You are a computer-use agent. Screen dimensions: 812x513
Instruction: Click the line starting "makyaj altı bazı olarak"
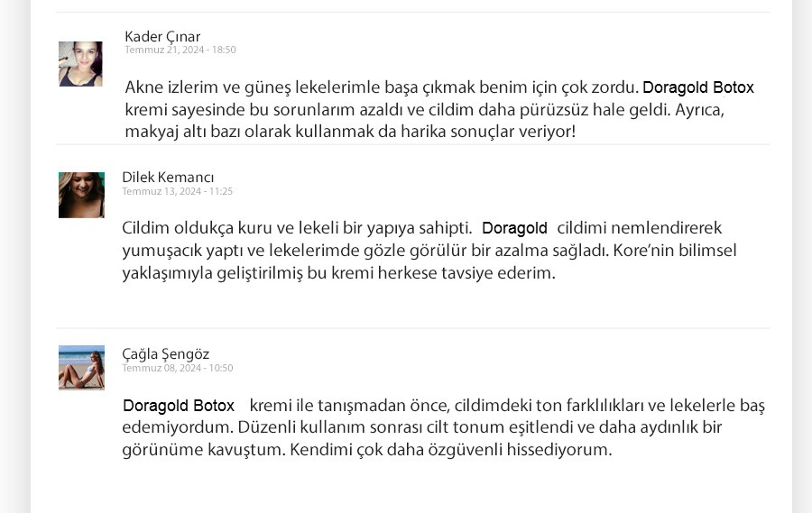point(349,132)
